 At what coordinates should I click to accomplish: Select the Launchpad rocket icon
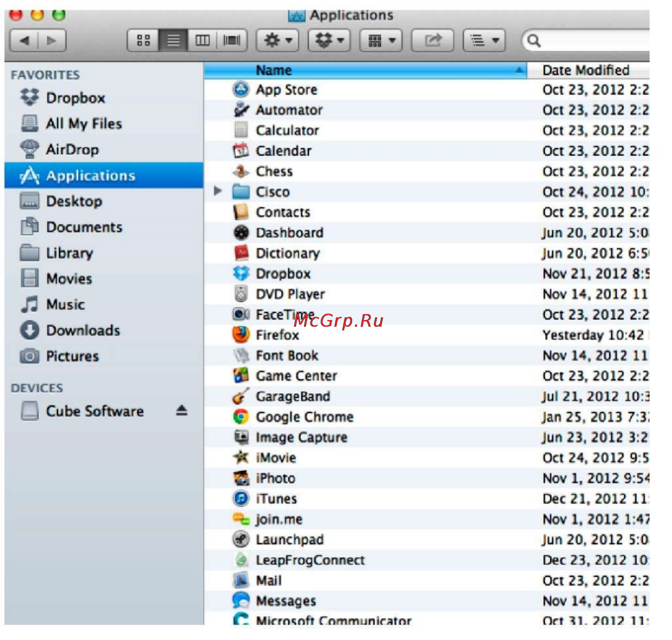click(x=241, y=539)
